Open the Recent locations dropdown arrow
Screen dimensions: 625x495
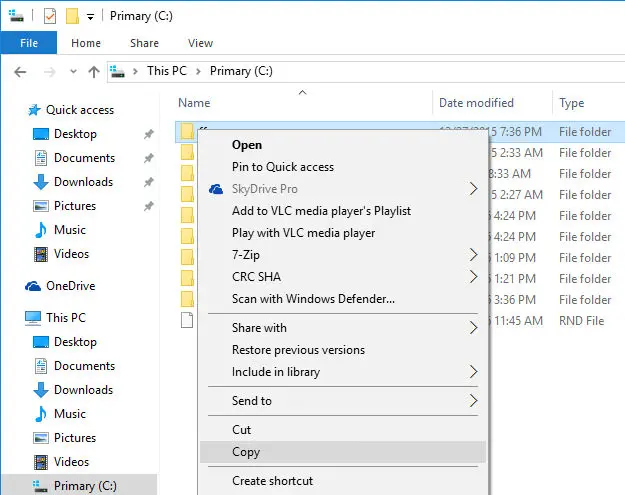(x=73, y=72)
